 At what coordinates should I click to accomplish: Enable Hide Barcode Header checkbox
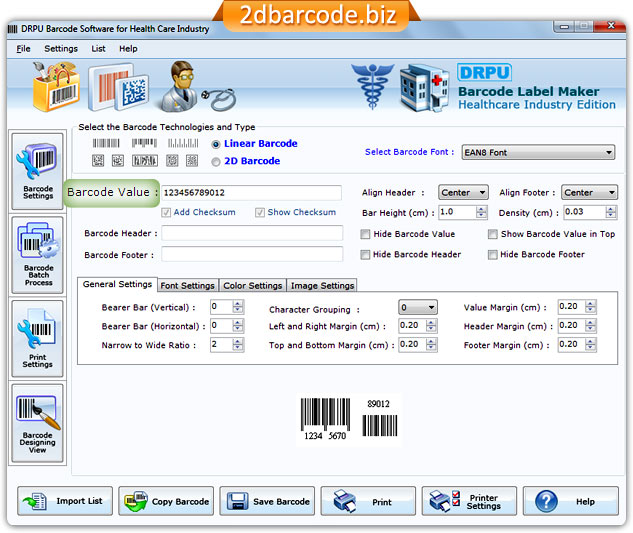tap(365, 255)
